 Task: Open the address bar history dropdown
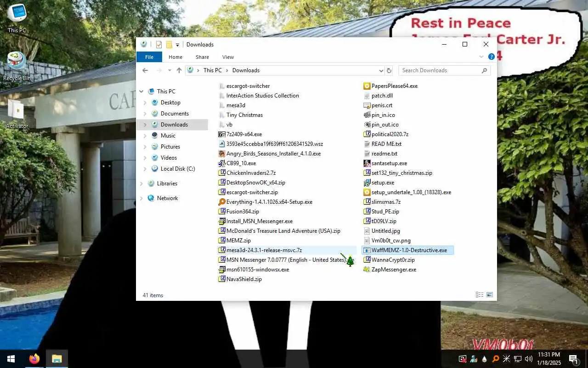pyautogui.click(x=381, y=70)
